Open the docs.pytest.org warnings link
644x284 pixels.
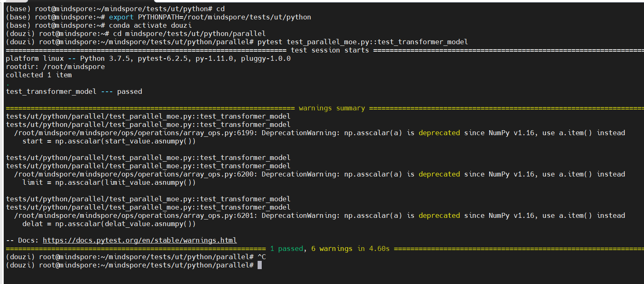pos(140,240)
